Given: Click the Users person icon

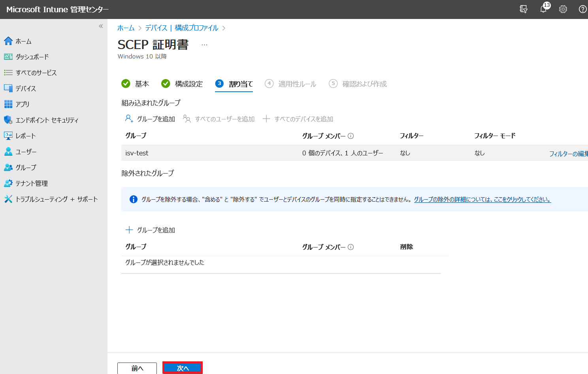Looking at the screenshot, I should click(8, 151).
